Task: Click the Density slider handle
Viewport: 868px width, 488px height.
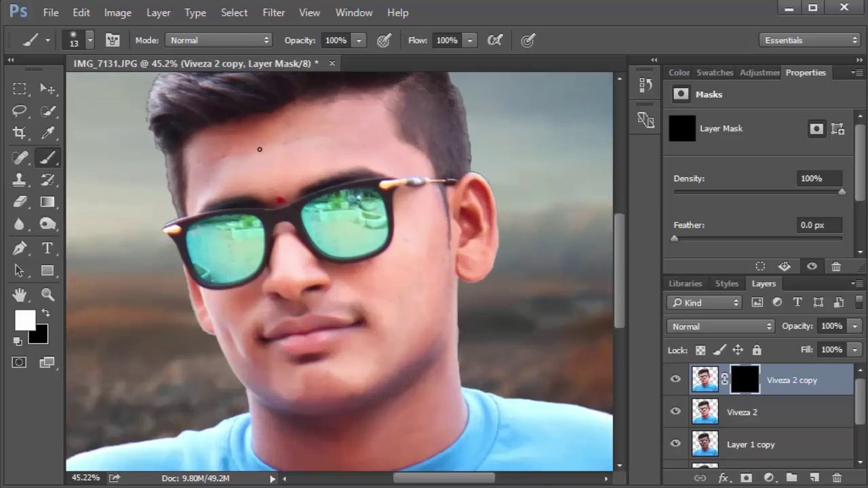Action: click(842, 192)
